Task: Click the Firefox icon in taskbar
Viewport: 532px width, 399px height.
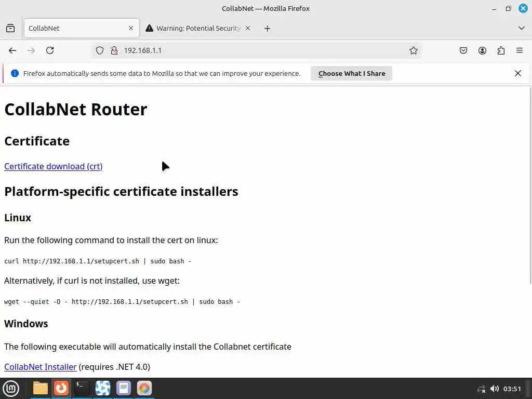Action: (61, 388)
